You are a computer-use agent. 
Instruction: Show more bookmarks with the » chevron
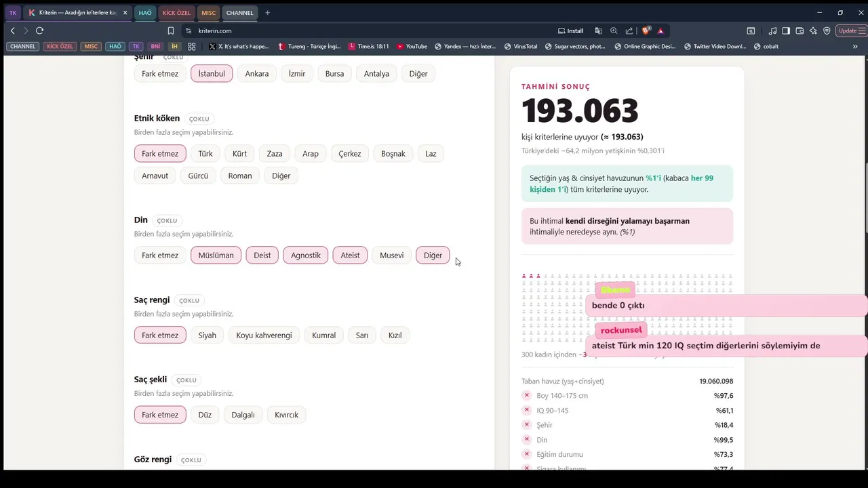855,46
